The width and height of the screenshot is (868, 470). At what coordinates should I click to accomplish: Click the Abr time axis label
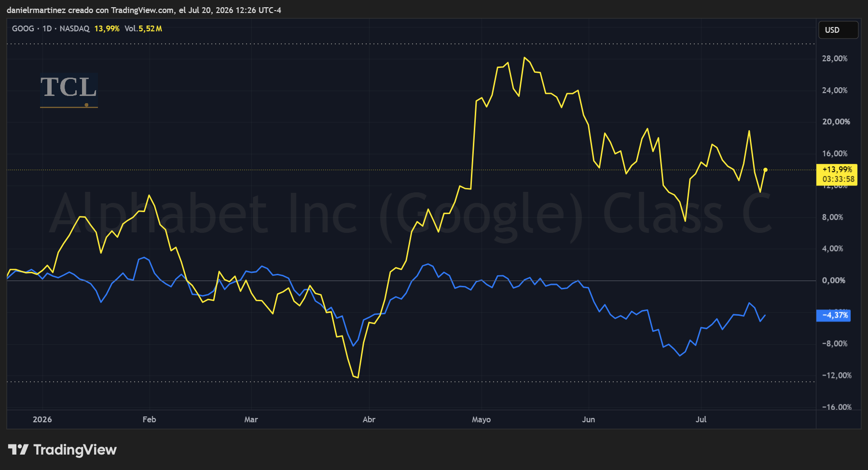tap(369, 419)
